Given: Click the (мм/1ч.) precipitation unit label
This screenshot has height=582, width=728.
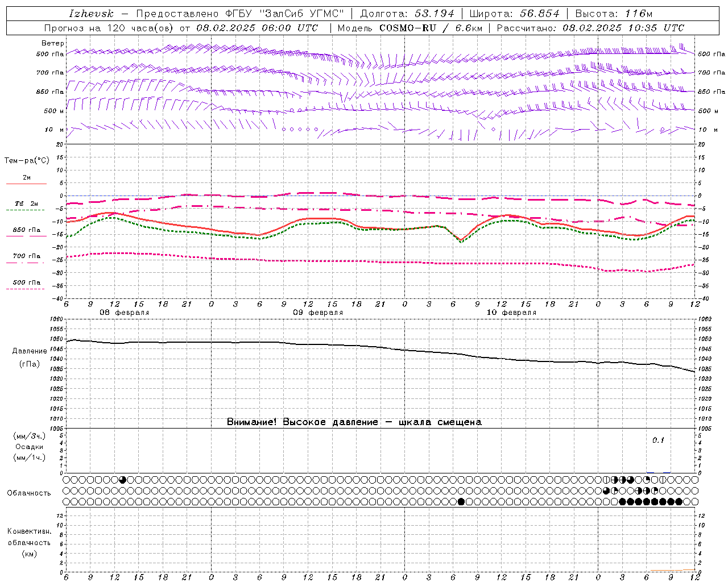Looking at the screenshot, I should pos(30,458).
